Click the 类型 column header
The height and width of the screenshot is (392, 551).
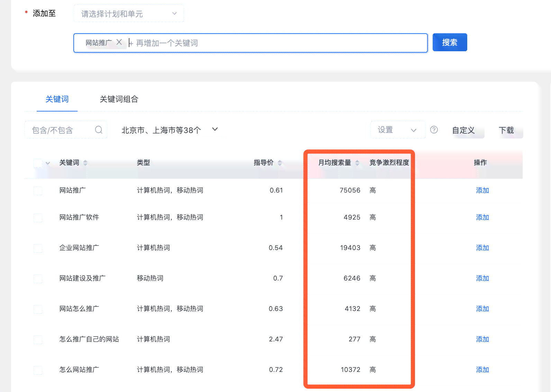point(143,163)
